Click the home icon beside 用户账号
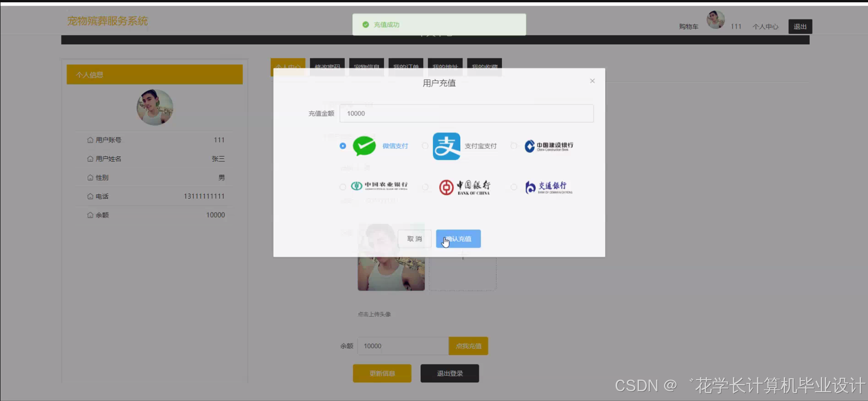 tap(90, 140)
